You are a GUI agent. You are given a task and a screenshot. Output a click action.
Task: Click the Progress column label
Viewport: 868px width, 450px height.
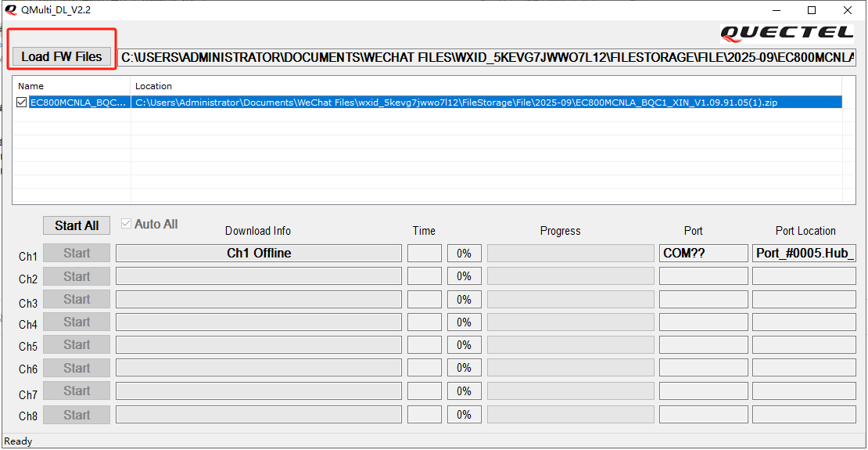pyautogui.click(x=560, y=231)
